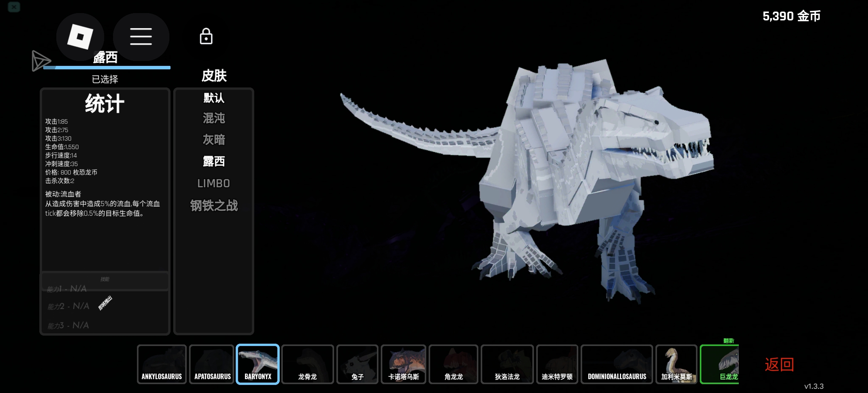Click the 能力1 - N/A ability slot
The height and width of the screenshot is (393, 868).
point(67,289)
